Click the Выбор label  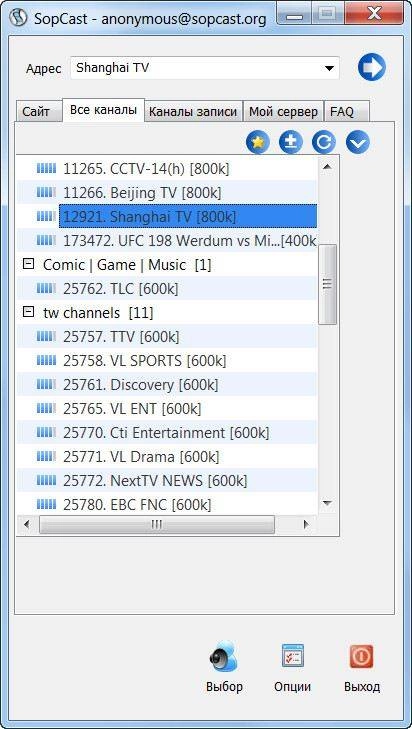coord(224,686)
